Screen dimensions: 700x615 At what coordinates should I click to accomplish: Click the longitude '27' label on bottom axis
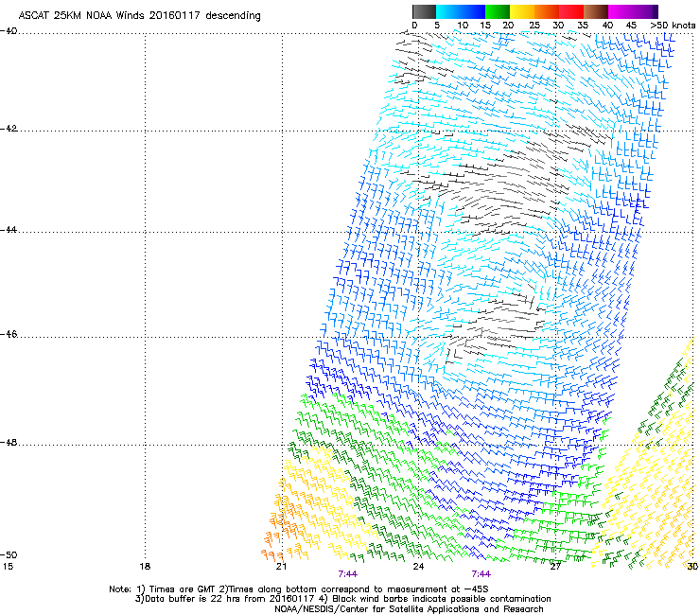[555, 567]
